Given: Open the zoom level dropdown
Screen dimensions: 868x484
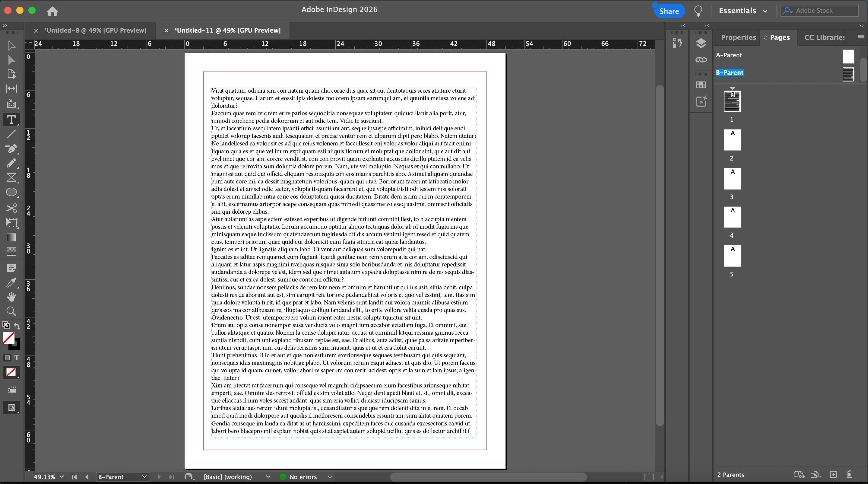Looking at the screenshot, I should coord(62,476).
